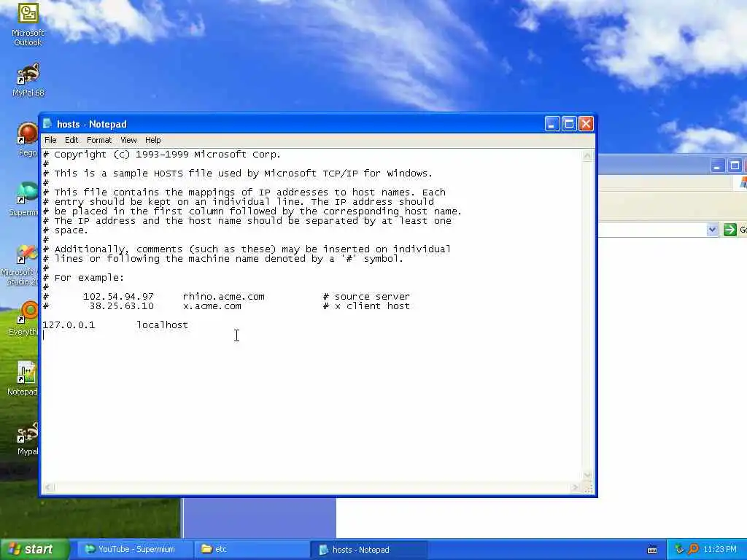747x560 pixels.
Task: Select the Mypal shortcut above Start
Action: tap(28, 439)
